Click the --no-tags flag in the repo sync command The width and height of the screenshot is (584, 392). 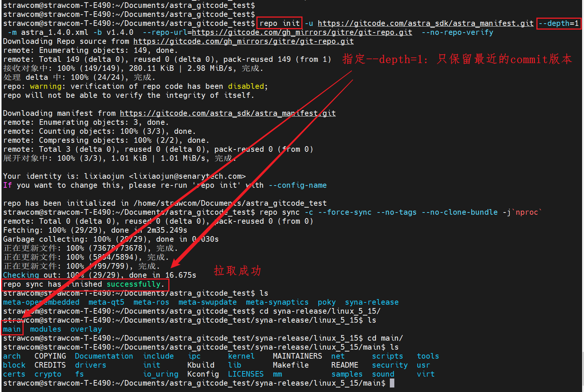397,212
